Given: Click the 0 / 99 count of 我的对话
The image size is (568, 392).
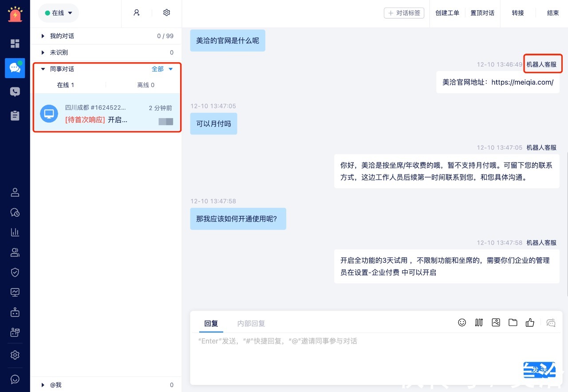Looking at the screenshot, I should (x=165, y=36).
